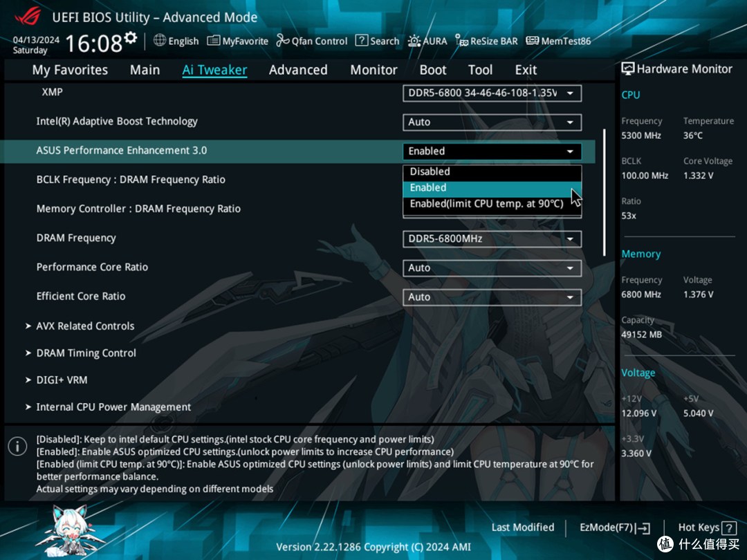The width and height of the screenshot is (747, 560).
Task: Launch MemTest86 icon
Action: point(532,41)
